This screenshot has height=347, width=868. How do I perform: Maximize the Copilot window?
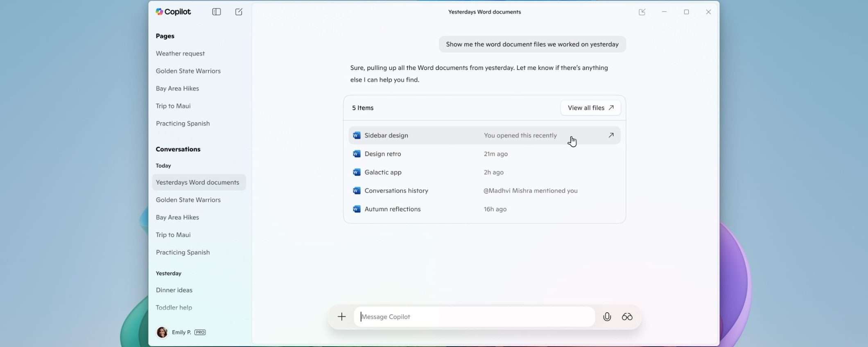point(686,12)
